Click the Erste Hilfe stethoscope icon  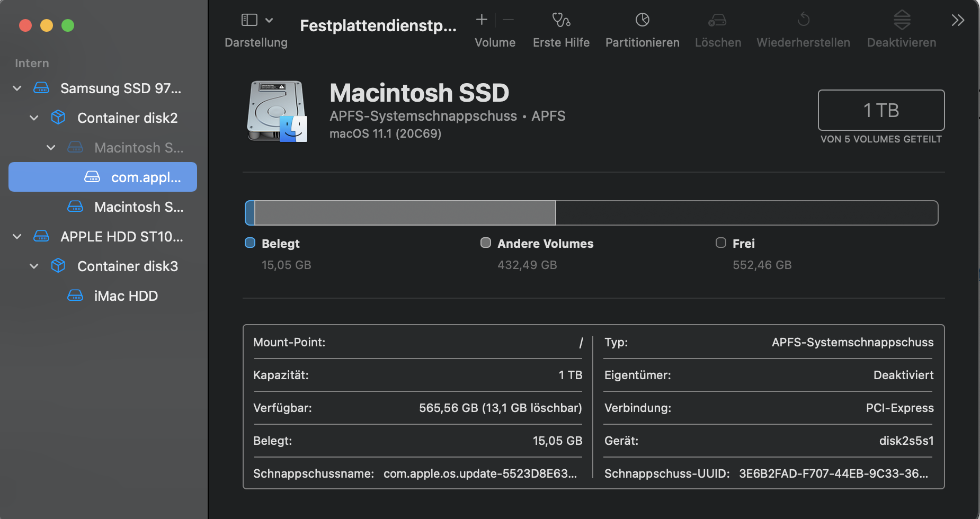point(561,20)
